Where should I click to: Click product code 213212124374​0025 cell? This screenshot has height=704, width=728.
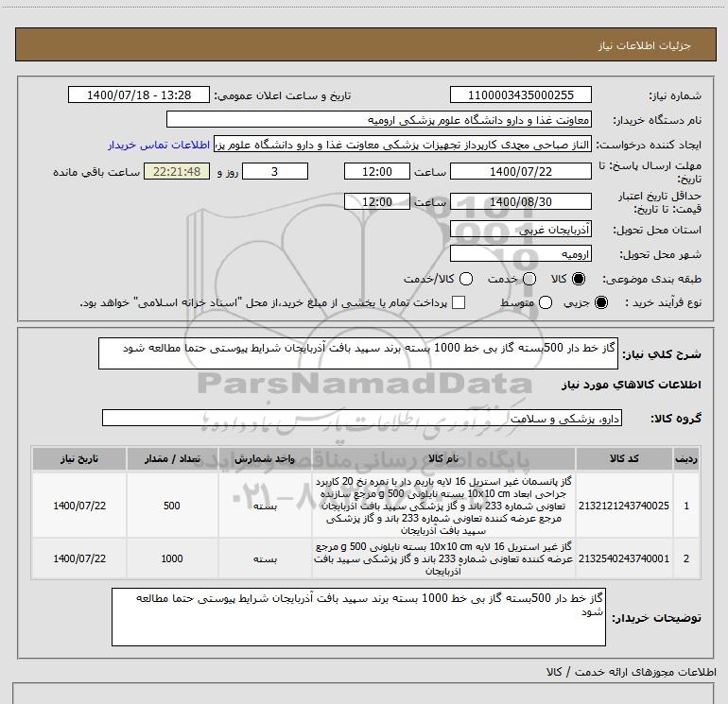[624, 506]
